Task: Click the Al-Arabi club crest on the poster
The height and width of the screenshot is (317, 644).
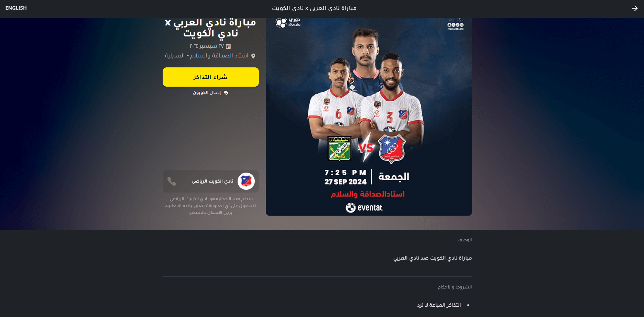Action: pyautogui.click(x=339, y=149)
